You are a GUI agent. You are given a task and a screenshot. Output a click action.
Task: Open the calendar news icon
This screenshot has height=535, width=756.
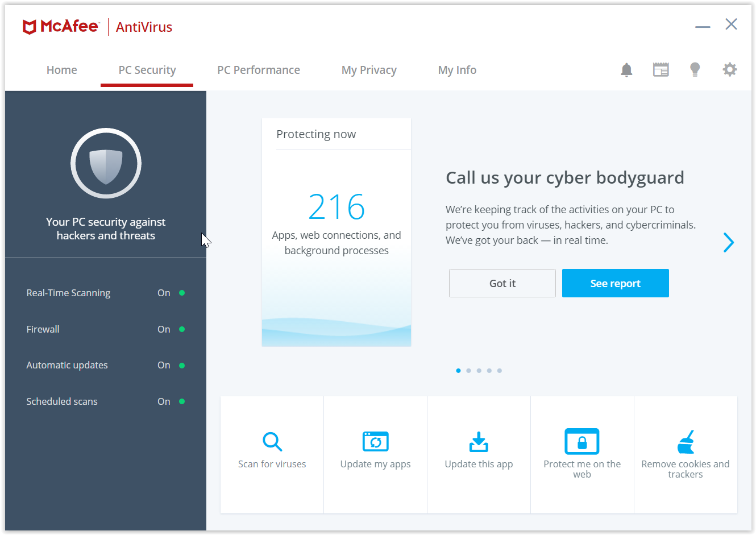[x=661, y=70]
